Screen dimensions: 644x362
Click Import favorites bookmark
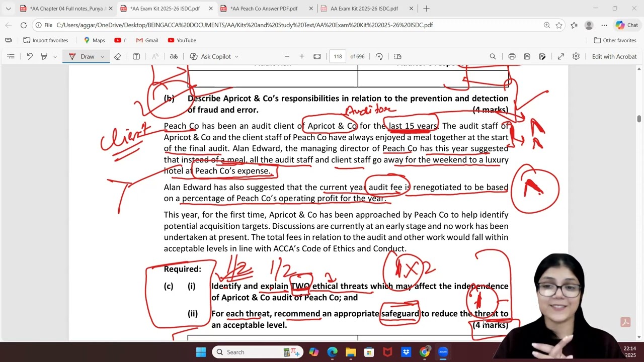coord(46,40)
